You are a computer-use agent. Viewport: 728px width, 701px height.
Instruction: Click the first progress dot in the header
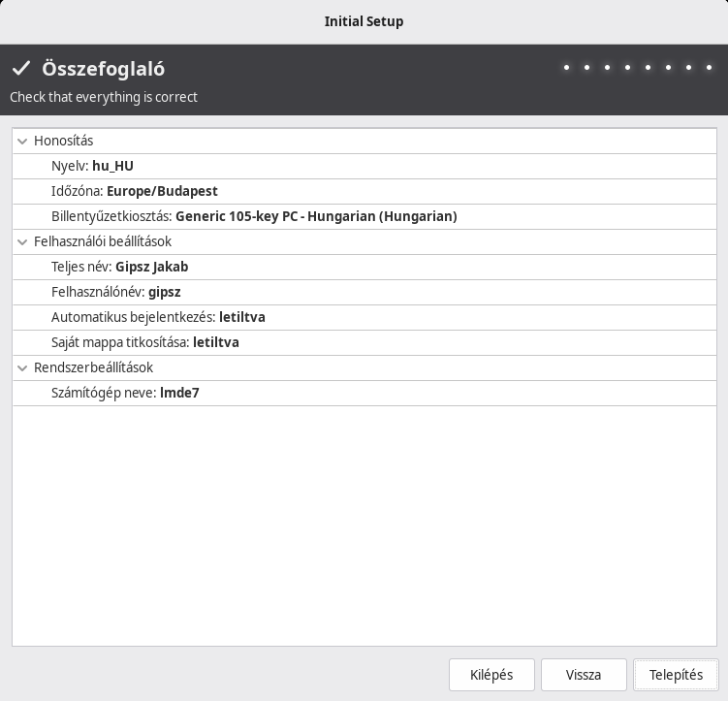566,68
